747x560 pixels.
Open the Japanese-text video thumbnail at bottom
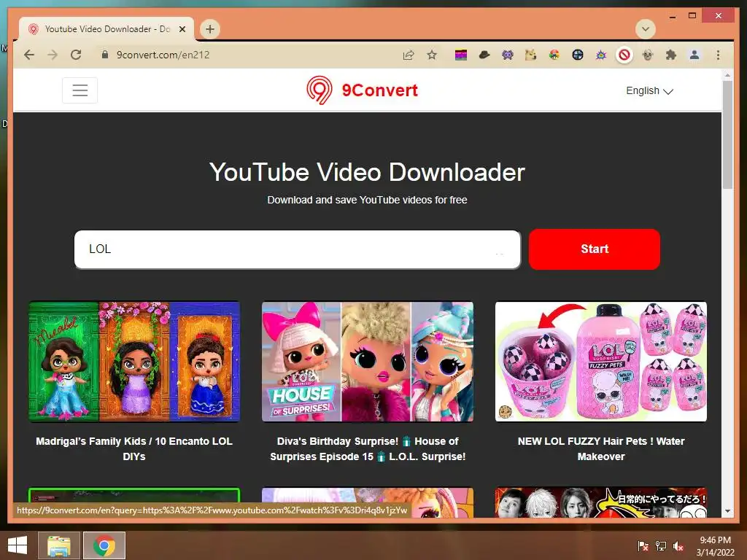(601, 502)
